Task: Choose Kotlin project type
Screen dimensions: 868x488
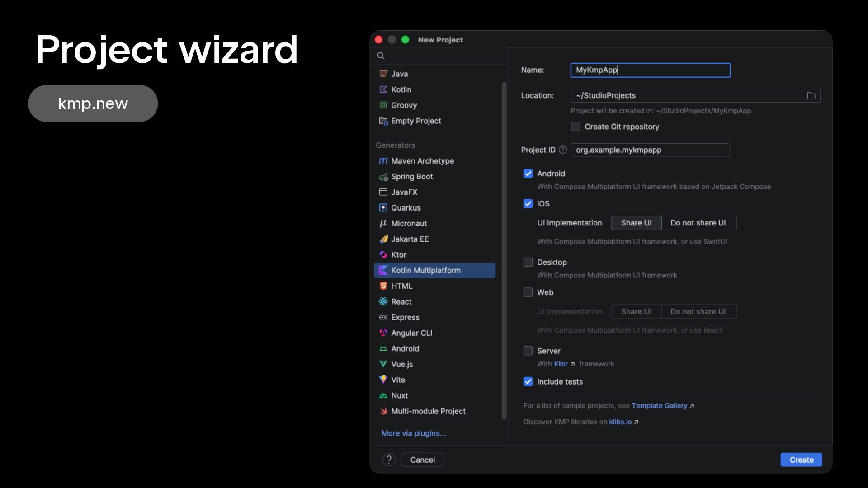Action: 435,89
